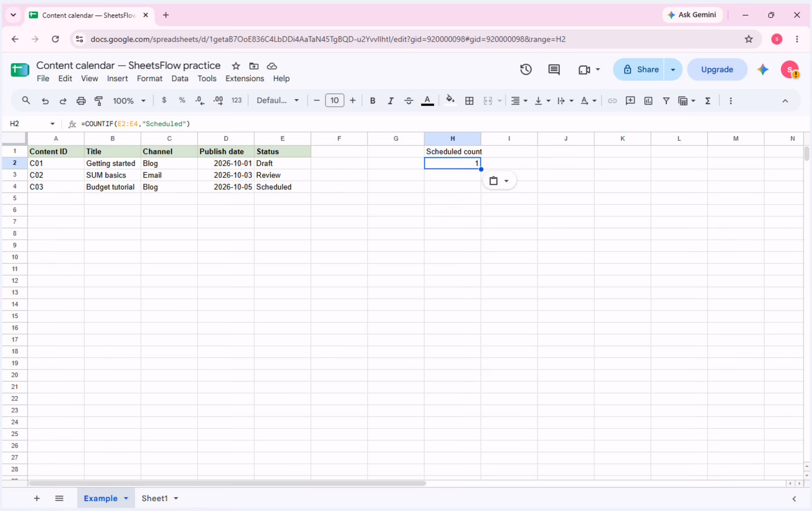The image size is (812, 511).
Task: Open more number formats 123 button
Action: click(236, 100)
